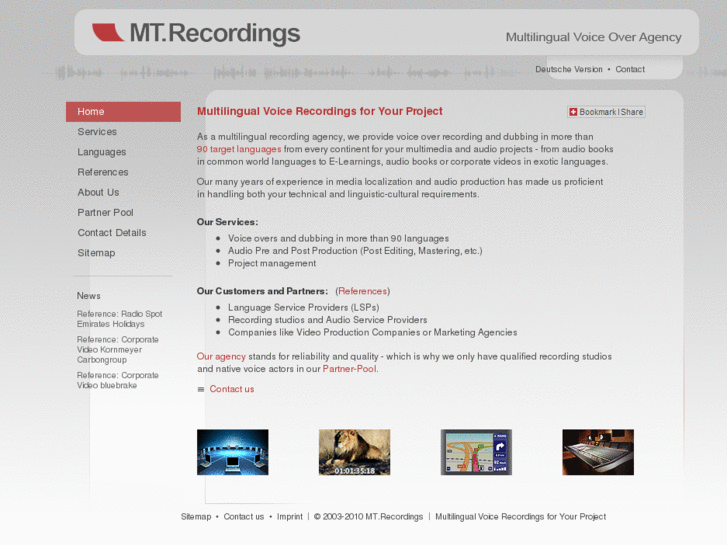Click the red MT.Recordings logo icon
Image resolution: width=727 pixels, height=545 pixels.
108,32
